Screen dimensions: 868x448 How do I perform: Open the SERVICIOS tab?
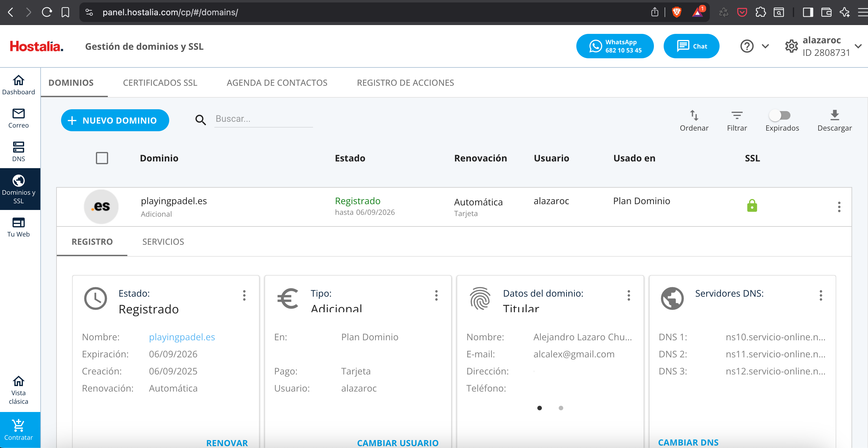pos(163,241)
